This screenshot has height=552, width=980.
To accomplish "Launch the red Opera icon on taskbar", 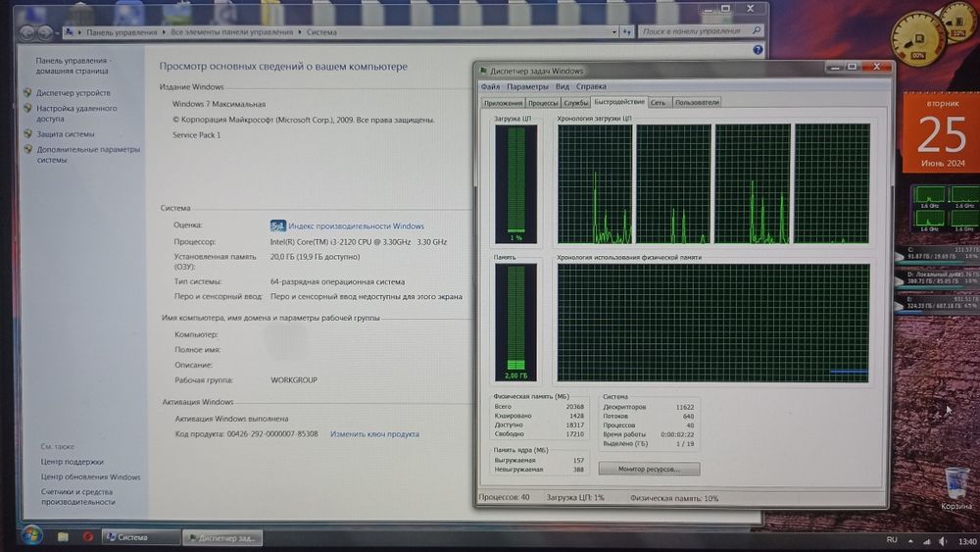I will click(x=88, y=536).
